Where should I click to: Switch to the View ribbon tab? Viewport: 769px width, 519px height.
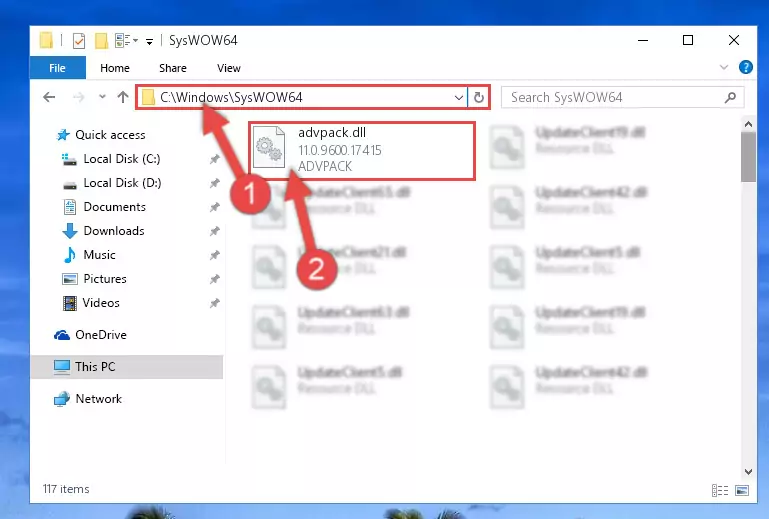click(x=229, y=68)
